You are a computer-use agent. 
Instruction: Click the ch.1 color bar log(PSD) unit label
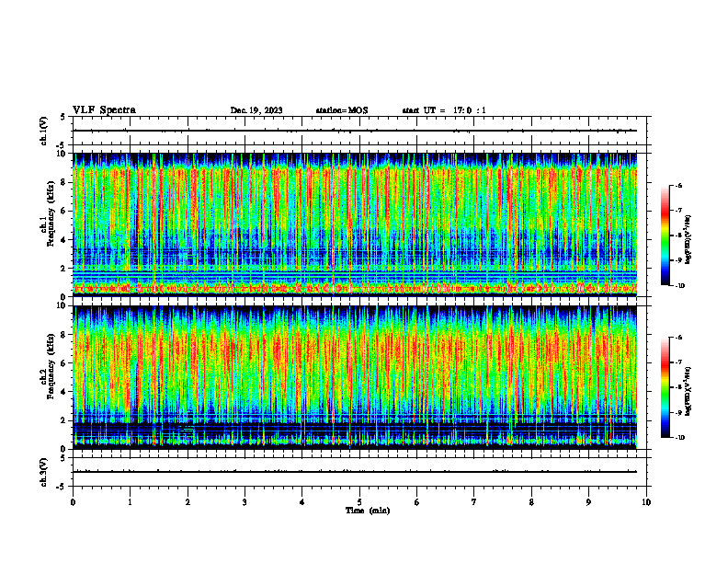pyautogui.click(x=688, y=240)
